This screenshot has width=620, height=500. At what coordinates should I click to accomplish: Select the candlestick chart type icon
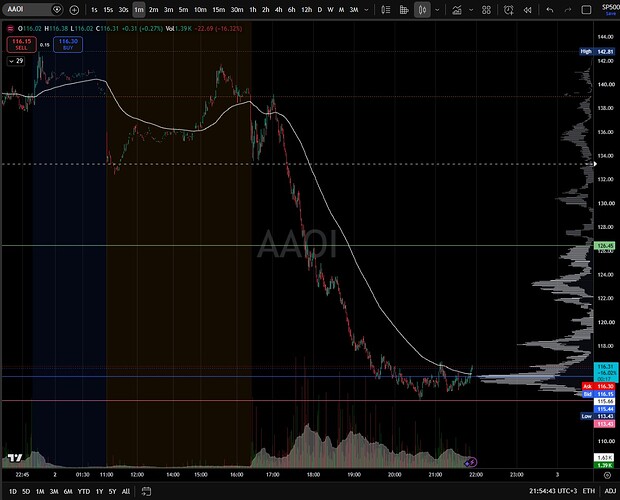[422, 10]
